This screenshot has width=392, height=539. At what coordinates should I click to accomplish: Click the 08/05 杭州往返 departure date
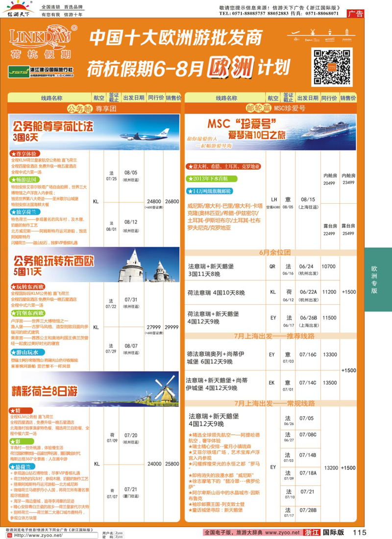pos(131,175)
